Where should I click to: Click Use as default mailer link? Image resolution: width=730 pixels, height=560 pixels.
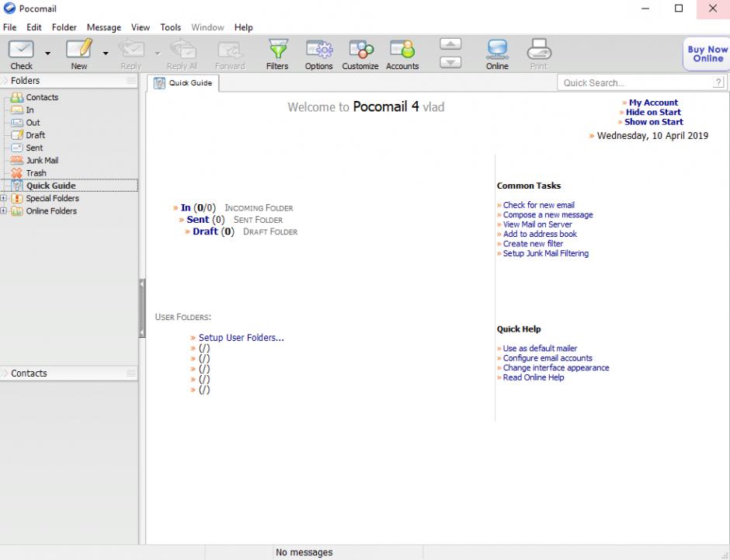point(540,348)
